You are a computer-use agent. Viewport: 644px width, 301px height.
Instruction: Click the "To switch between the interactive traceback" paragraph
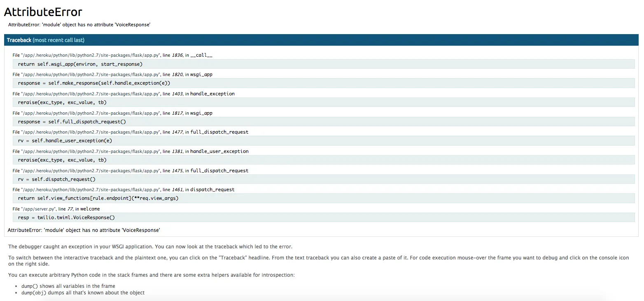click(x=319, y=261)
